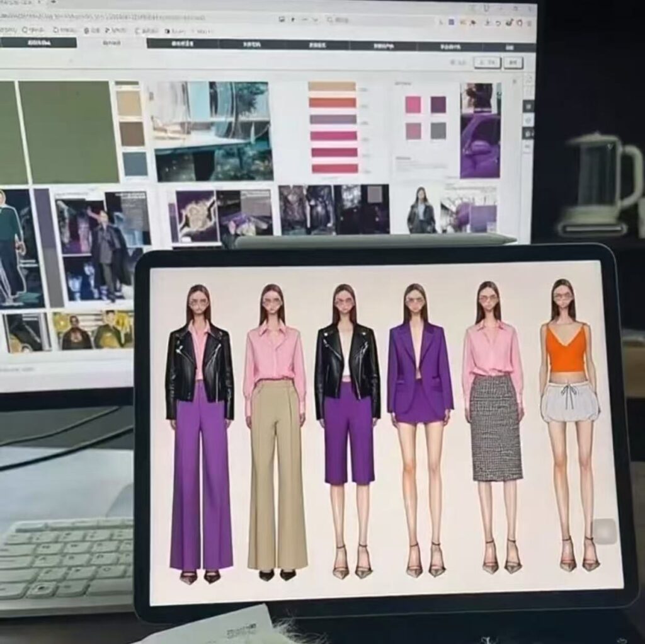Click the first dark square icon in right sidebar
The image size is (645, 644).
coord(528,106)
